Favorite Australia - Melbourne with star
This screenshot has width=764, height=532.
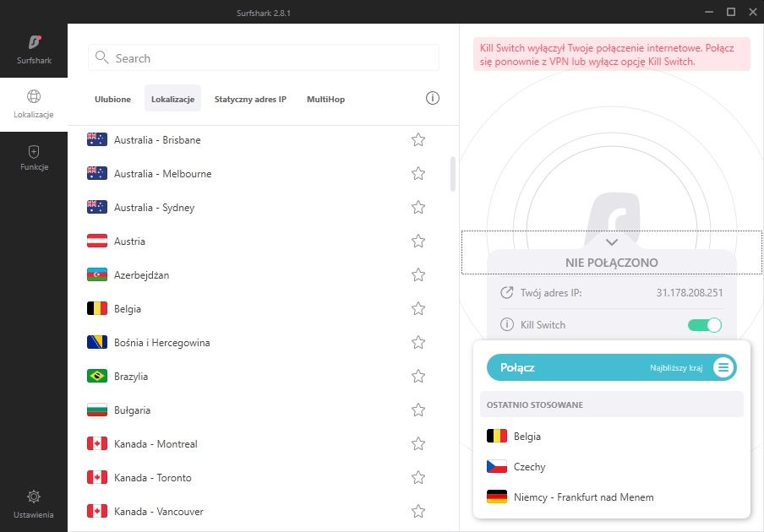click(418, 174)
